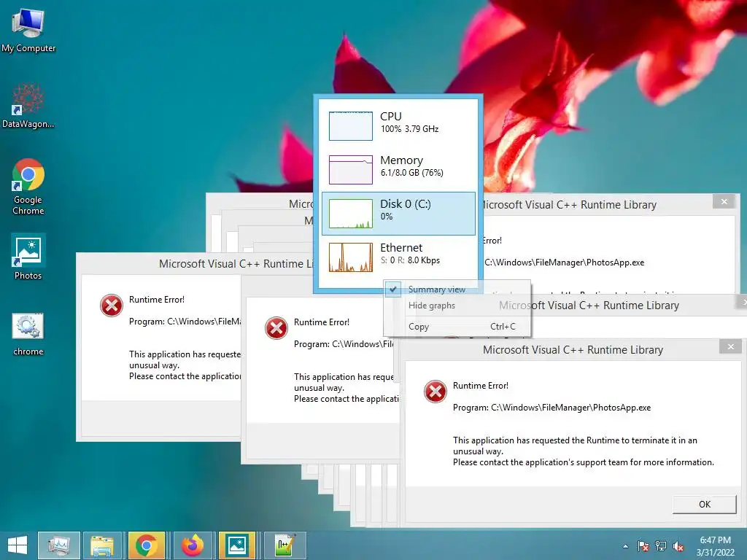The width and height of the screenshot is (747, 560).
Task: Launch Google Chrome from the desktop icon
Action: [28, 187]
